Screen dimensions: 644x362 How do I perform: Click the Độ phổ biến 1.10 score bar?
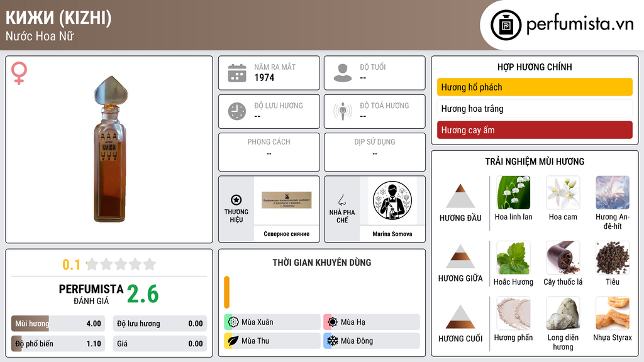click(58, 344)
